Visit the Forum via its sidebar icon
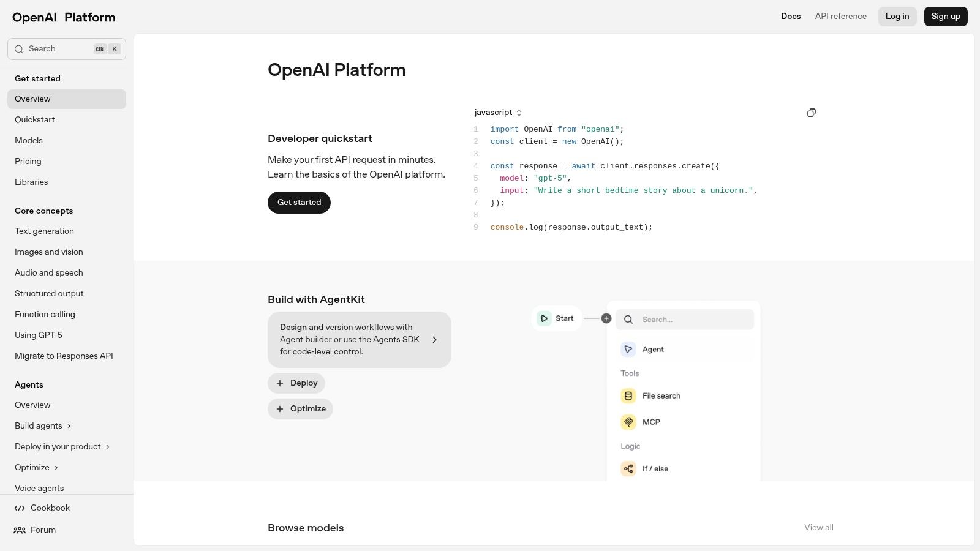This screenshot has width=980, height=551. [x=19, y=530]
